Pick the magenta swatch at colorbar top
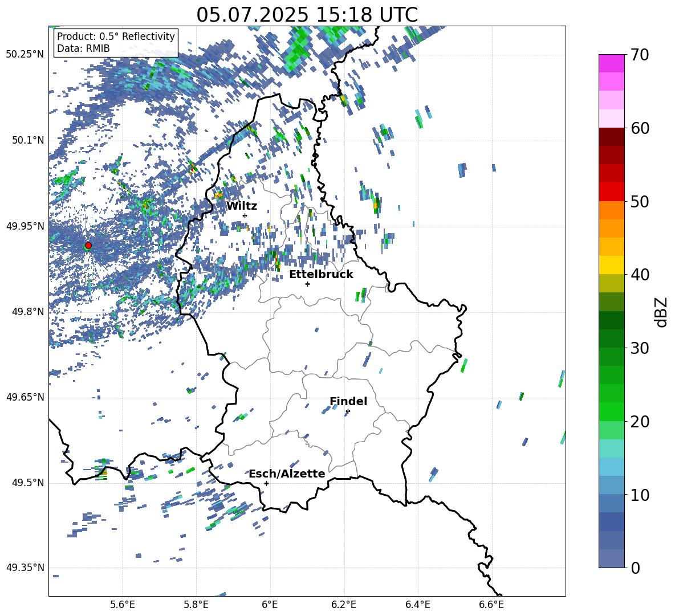Viewport: 675px width, 616px height. tap(612, 64)
